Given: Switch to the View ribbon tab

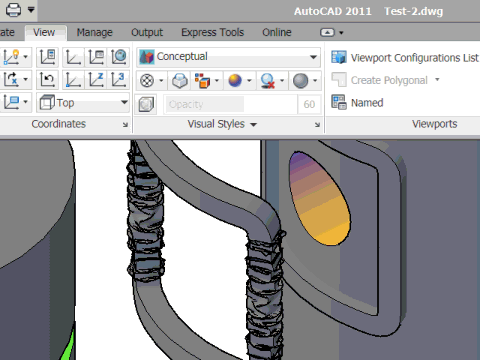Looking at the screenshot, I should tap(44, 32).
